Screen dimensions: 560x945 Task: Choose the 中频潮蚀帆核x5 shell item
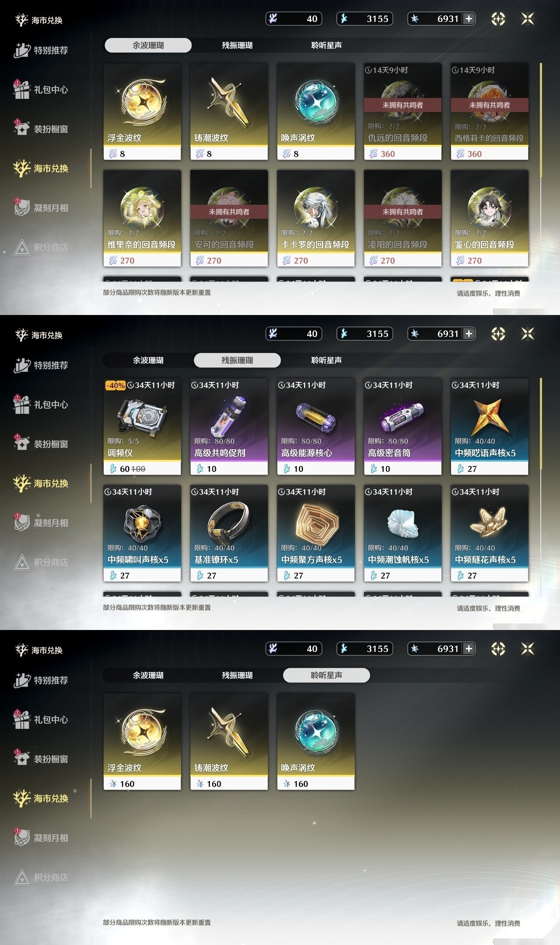[x=402, y=534]
